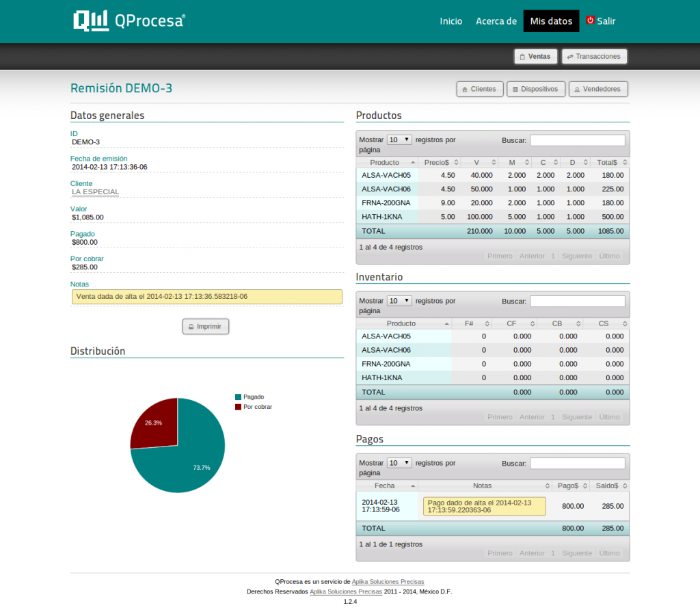Select FRNA-200GNA row in Productos table
The image size is (700, 612).
click(493, 203)
